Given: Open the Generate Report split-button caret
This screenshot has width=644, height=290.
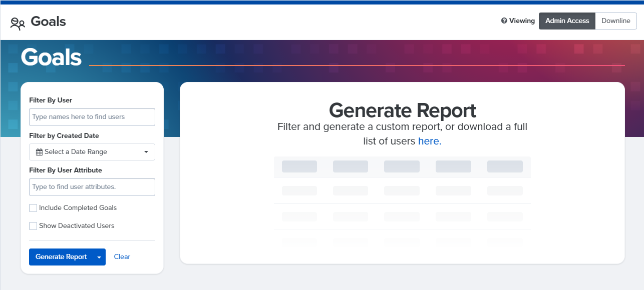Looking at the screenshot, I should (99, 257).
